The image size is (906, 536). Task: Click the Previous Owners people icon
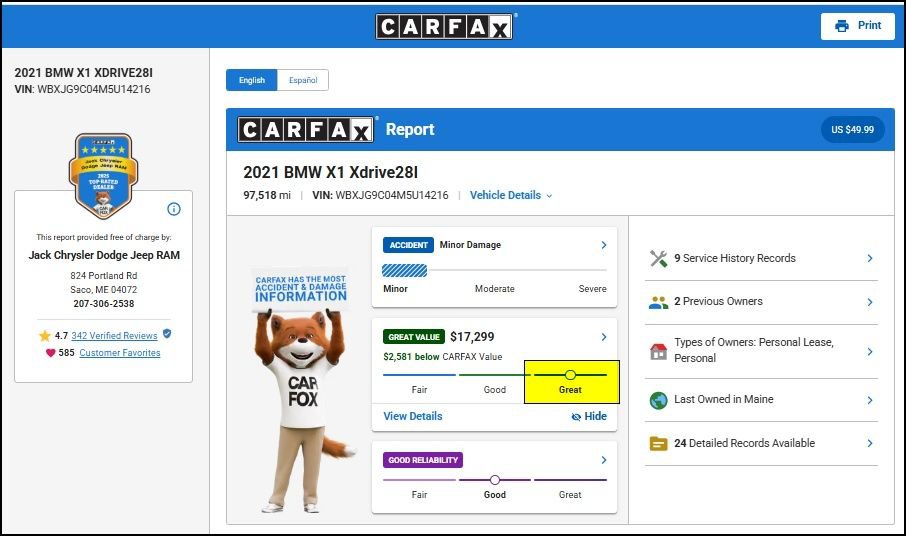click(658, 302)
